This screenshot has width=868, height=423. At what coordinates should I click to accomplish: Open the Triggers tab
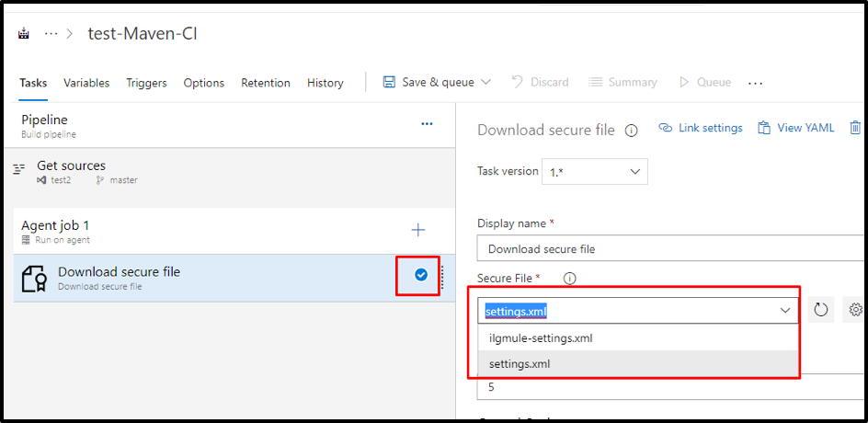(146, 83)
